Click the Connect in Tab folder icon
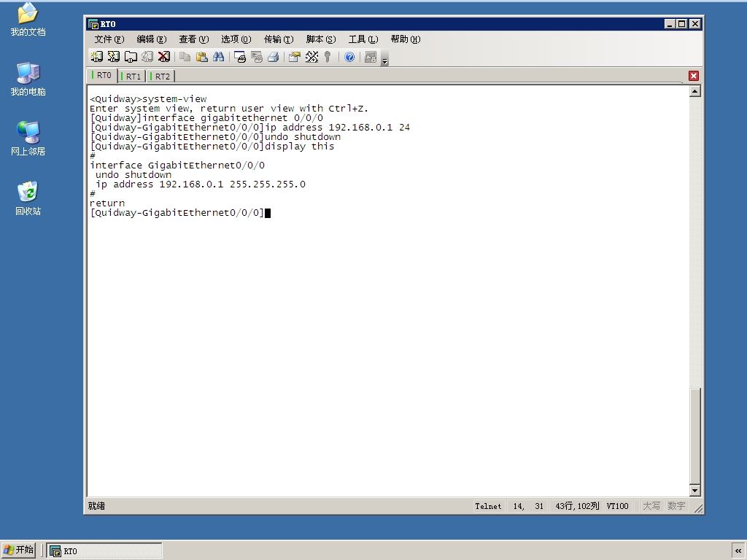Viewport: 747px width, 560px height. [x=131, y=57]
